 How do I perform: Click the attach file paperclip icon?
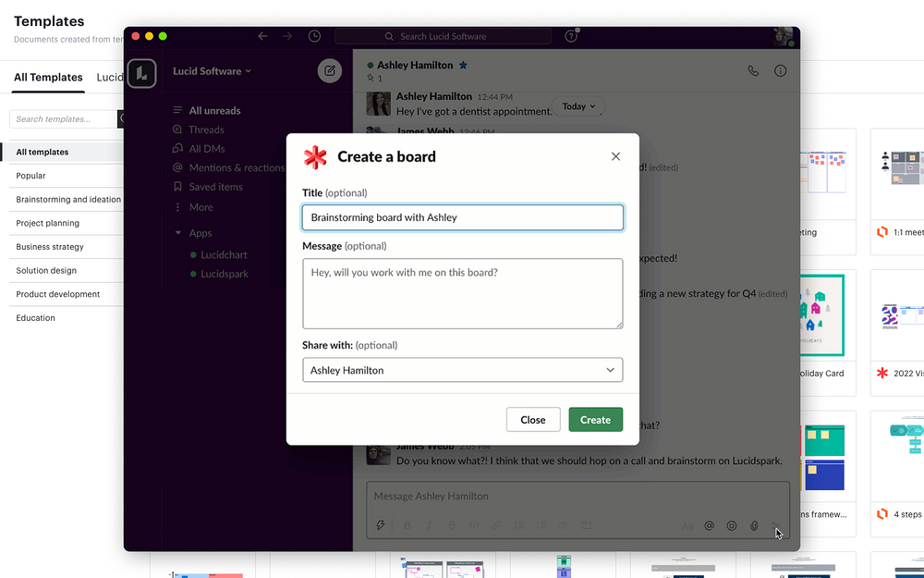(x=754, y=525)
